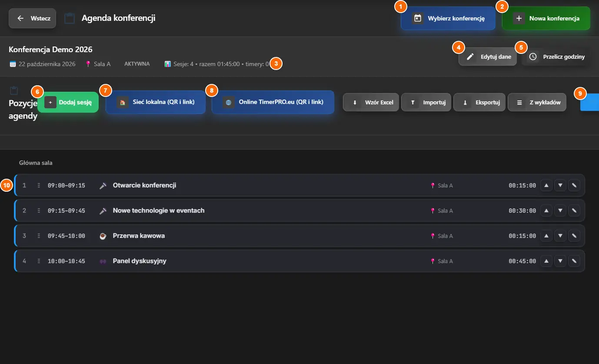
Task: Click Sala A in the Przerwa kawowa row
Action: 445,236
